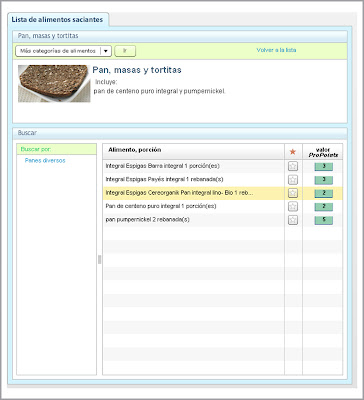Toggle favorite star for pan pumpernickel
This screenshot has height=400, width=364.
tap(293, 220)
